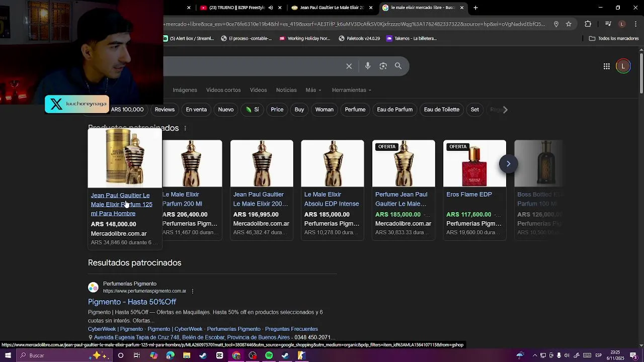Expand the Más search dropdown
Screen dimensions: 644x362
[313, 90]
